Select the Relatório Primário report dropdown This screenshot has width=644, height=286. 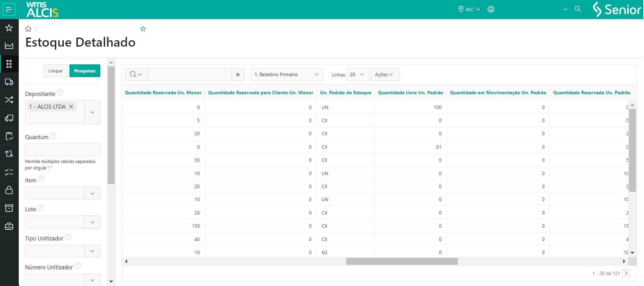point(287,74)
